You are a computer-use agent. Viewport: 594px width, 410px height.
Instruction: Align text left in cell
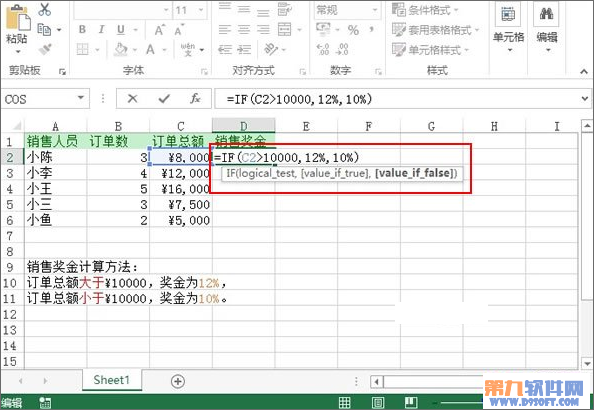(x=225, y=30)
